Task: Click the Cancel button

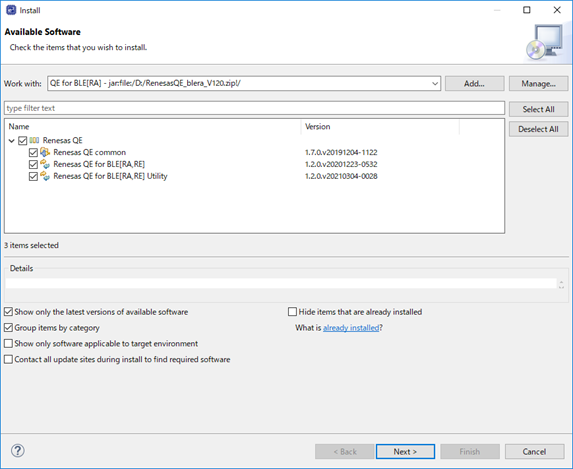Action: (534, 452)
